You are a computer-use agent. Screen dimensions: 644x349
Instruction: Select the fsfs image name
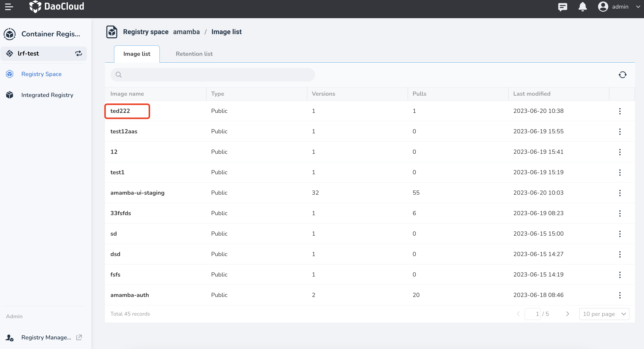pyautogui.click(x=115, y=275)
